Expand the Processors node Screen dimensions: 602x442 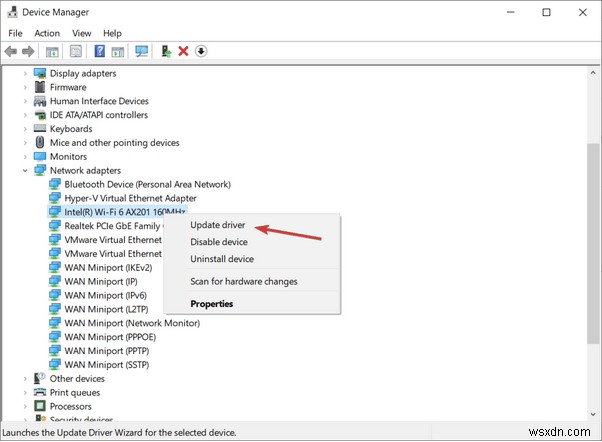(x=25, y=406)
